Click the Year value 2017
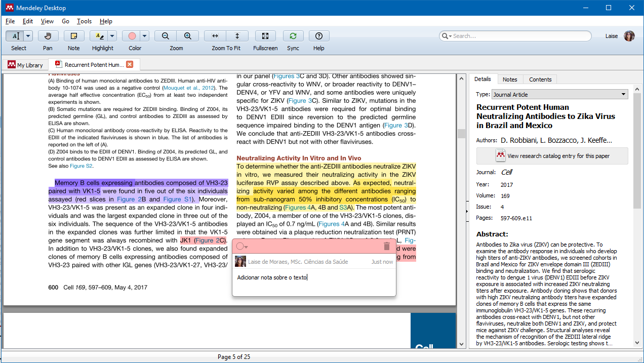This screenshot has width=644, height=363. [x=507, y=185]
